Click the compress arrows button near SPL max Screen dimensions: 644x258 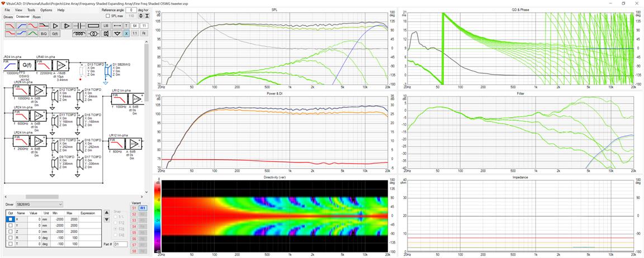[146, 16]
